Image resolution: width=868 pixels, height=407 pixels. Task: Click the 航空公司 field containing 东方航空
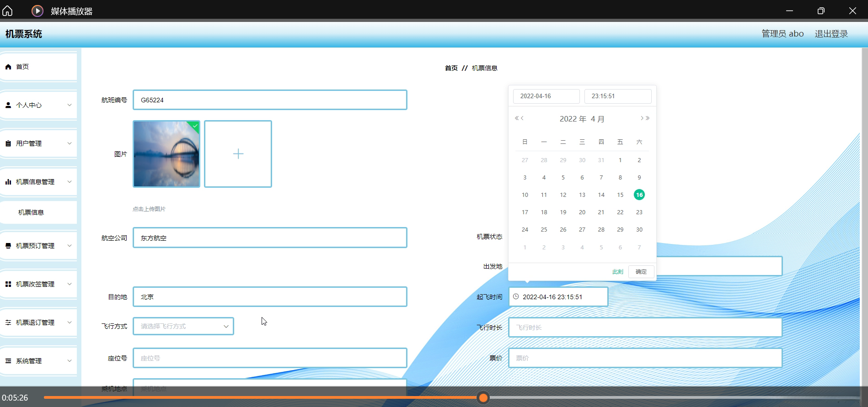point(270,238)
